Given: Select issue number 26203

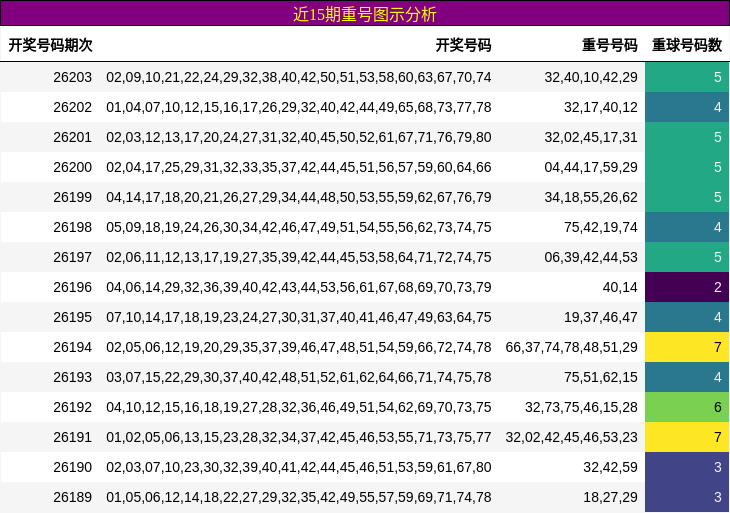Looking at the screenshot, I should pyautogui.click(x=73, y=77).
